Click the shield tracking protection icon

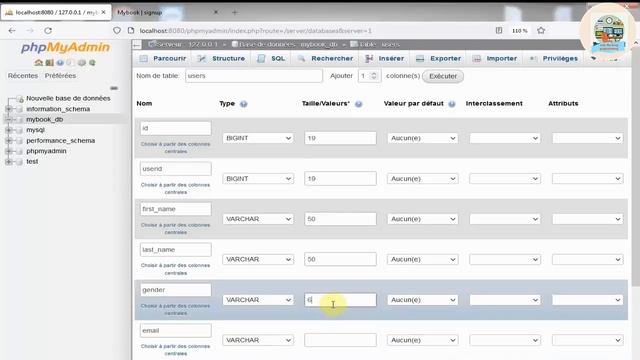(x=117, y=31)
